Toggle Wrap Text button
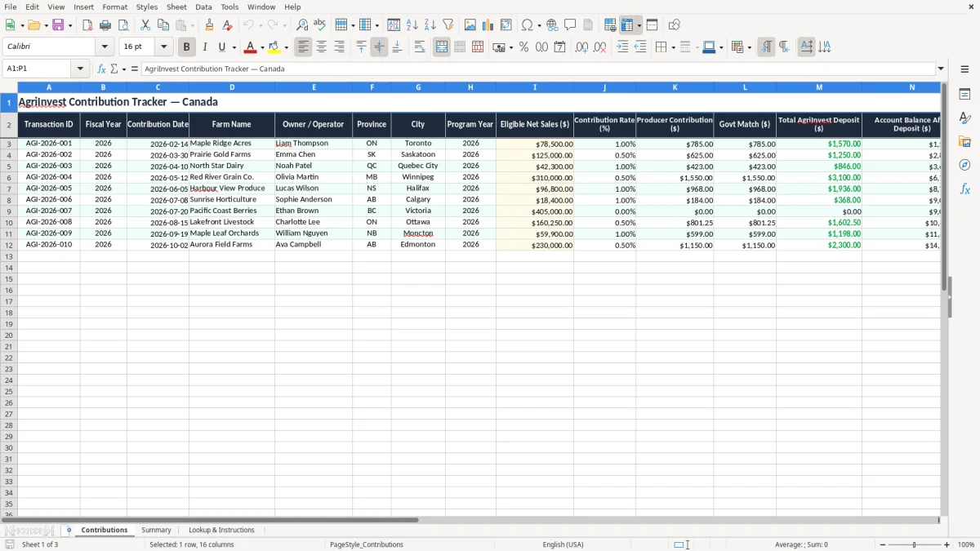Viewport: 980px width, 551px height. tap(420, 47)
